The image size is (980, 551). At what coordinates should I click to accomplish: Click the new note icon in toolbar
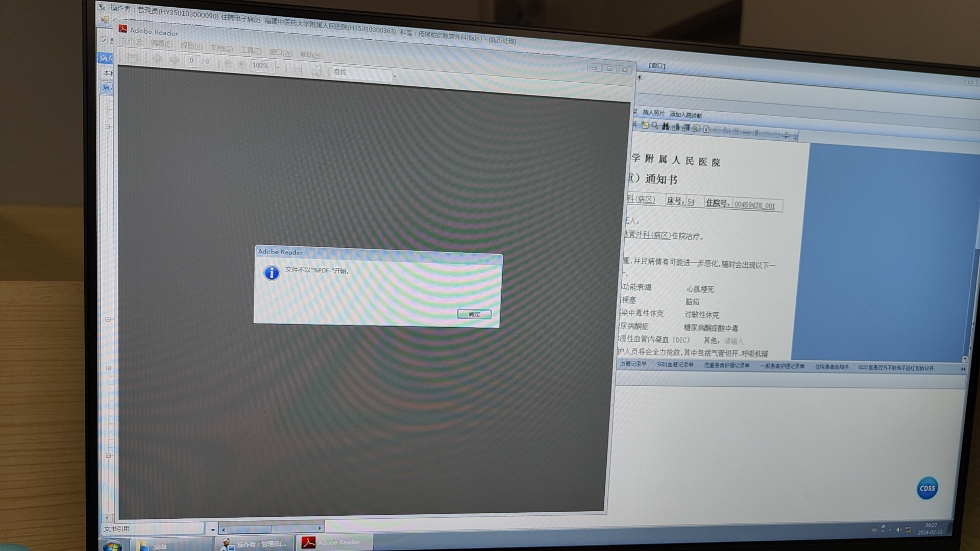[x=645, y=125]
